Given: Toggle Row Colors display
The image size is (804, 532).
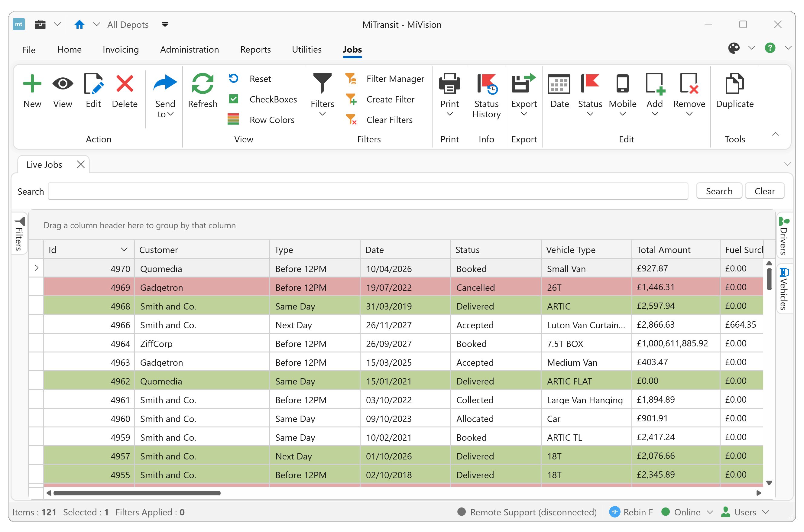Looking at the screenshot, I should 233,120.
